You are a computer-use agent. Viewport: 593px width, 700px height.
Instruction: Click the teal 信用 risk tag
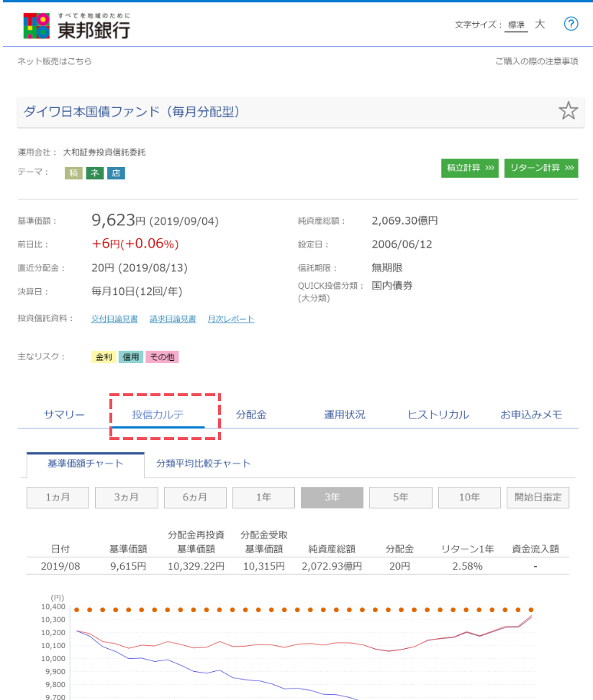(x=131, y=356)
